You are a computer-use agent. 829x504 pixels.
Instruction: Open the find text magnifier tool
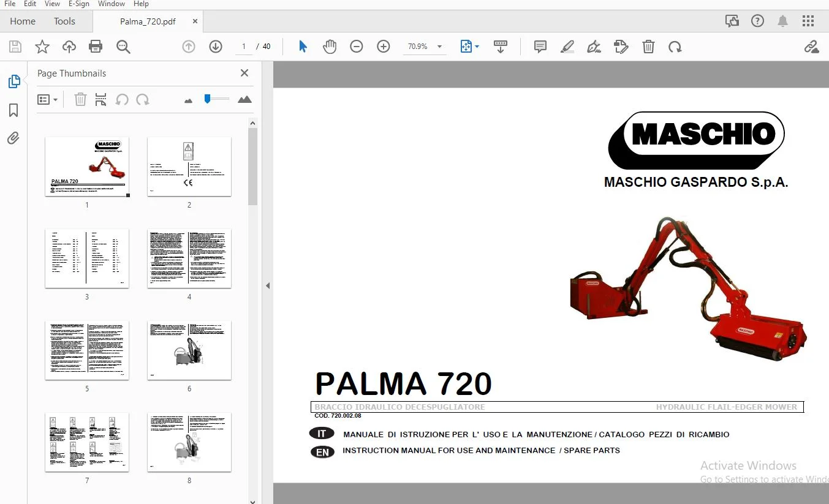coord(123,47)
